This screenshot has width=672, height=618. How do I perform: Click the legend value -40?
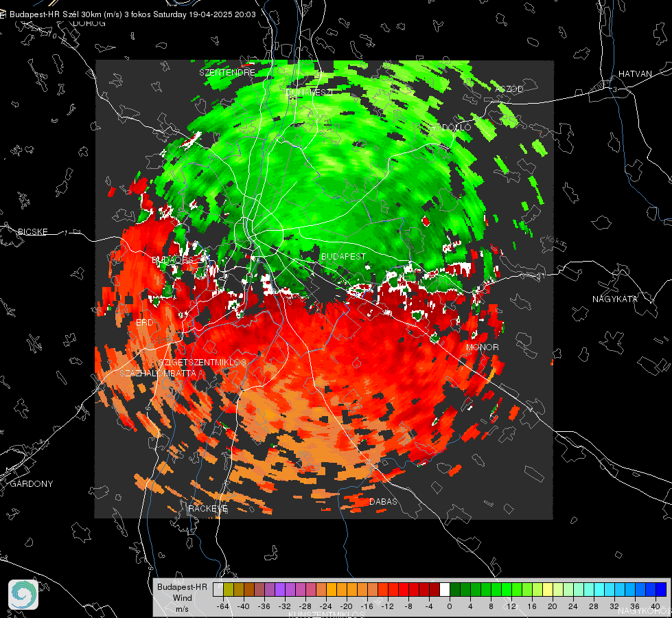coord(244,606)
